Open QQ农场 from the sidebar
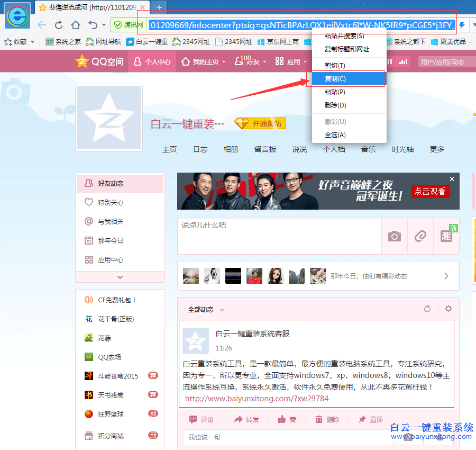Viewport: 476px width, 450px height. tap(110, 357)
